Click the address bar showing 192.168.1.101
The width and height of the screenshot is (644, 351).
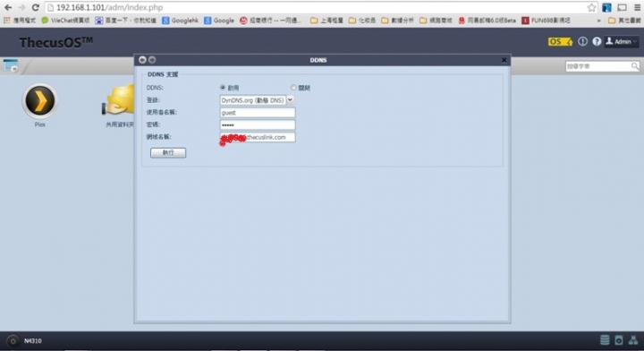click(317, 7)
